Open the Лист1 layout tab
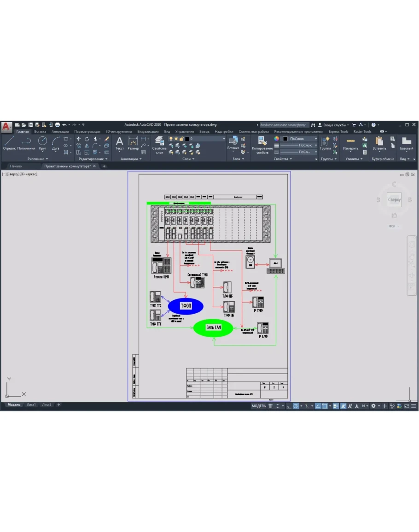Screen dimensions: 419x532 pos(31,405)
